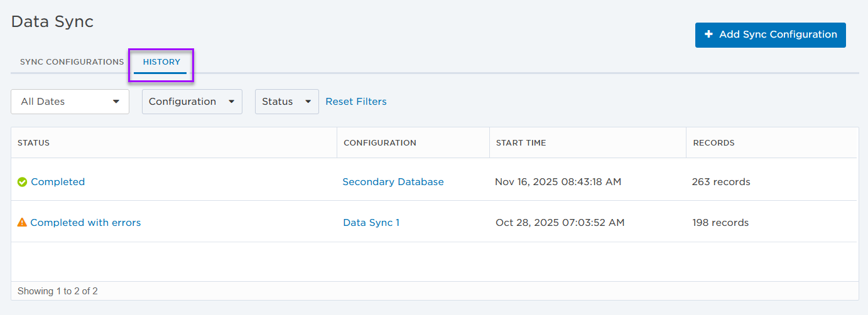Click the green Completed checkmark icon
Viewport: 868px width, 315px height.
tap(22, 182)
